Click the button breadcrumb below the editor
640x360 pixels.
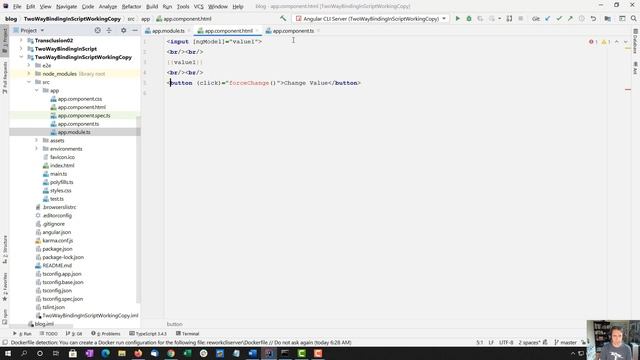[x=174, y=324]
